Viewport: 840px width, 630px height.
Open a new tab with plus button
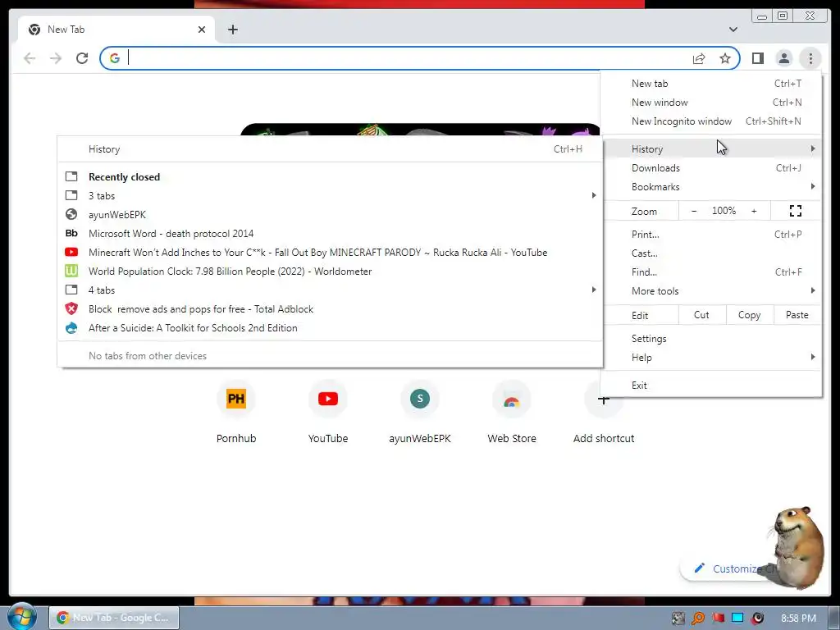coord(232,30)
